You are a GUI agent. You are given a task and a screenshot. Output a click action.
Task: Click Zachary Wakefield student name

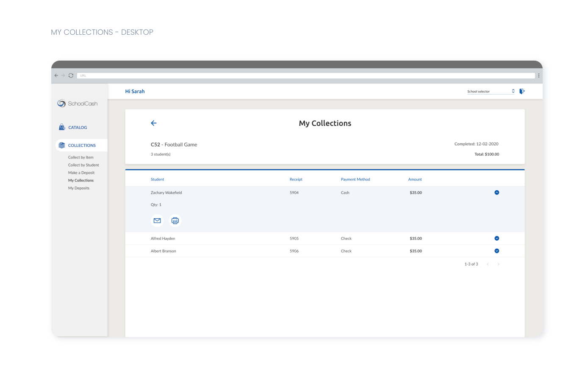tap(166, 192)
